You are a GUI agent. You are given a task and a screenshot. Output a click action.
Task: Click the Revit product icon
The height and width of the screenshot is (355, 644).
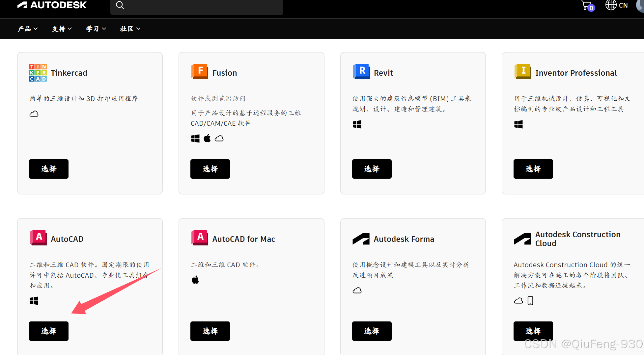361,72
